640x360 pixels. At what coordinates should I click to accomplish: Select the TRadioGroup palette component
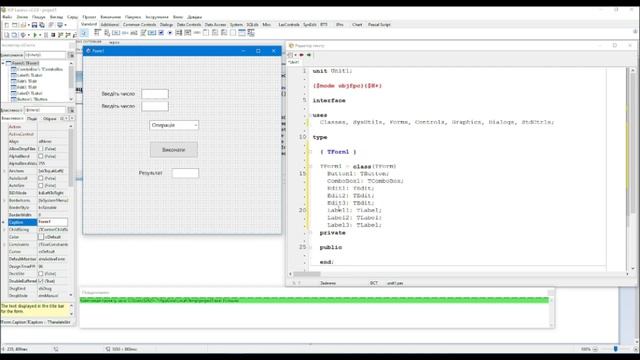215,33
